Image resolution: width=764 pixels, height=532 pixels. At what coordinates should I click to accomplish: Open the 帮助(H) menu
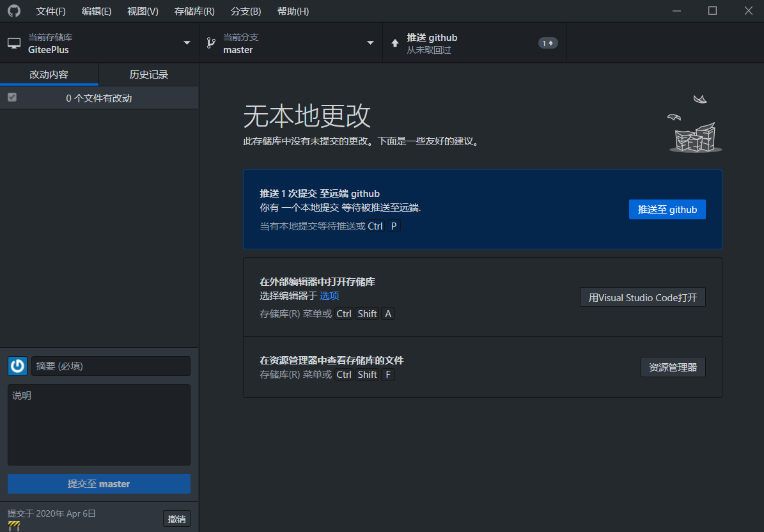coord(293,12)
